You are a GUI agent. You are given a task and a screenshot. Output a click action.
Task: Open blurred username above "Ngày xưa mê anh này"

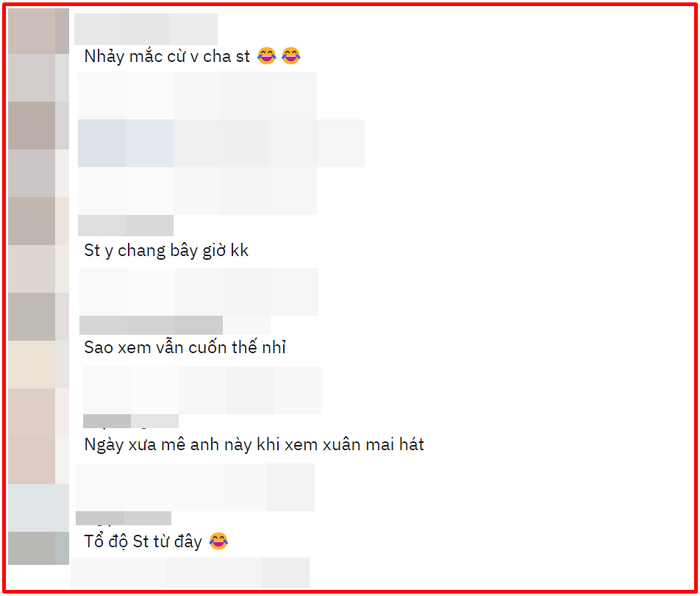(x=131, y=421)
